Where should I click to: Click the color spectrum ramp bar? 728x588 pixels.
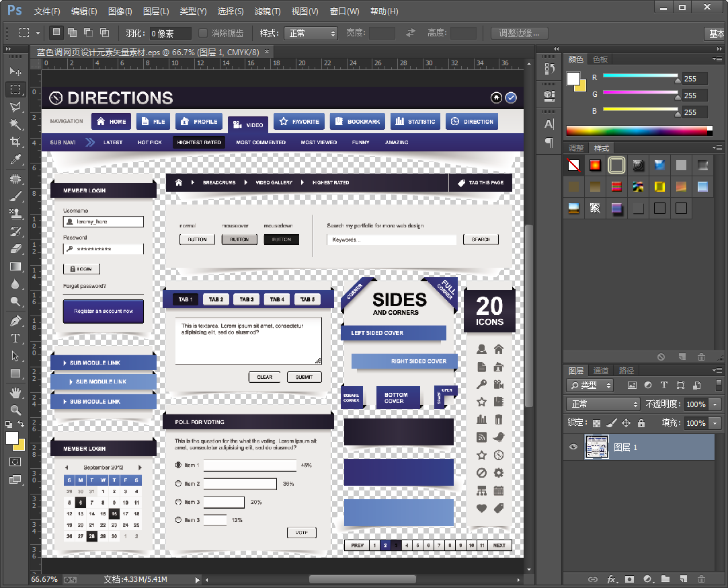(x=639, y=131)
